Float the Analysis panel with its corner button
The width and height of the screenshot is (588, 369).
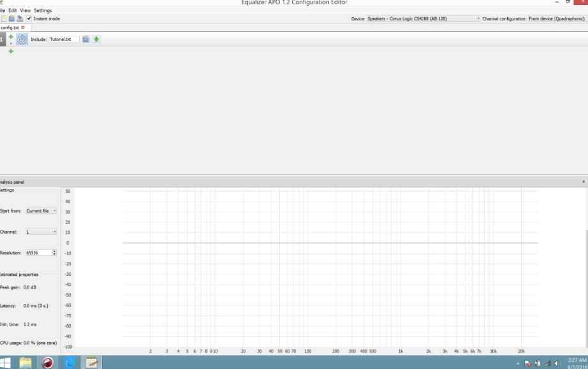pos(584,182)
